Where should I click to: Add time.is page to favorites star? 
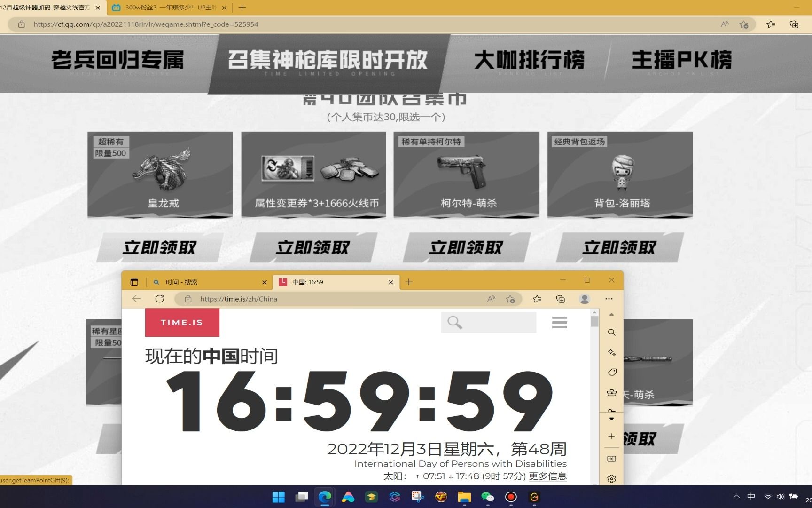tap(510, 299)
